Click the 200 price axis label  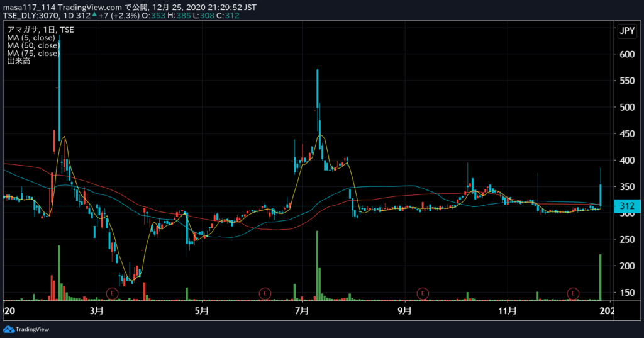click(627, 266)
